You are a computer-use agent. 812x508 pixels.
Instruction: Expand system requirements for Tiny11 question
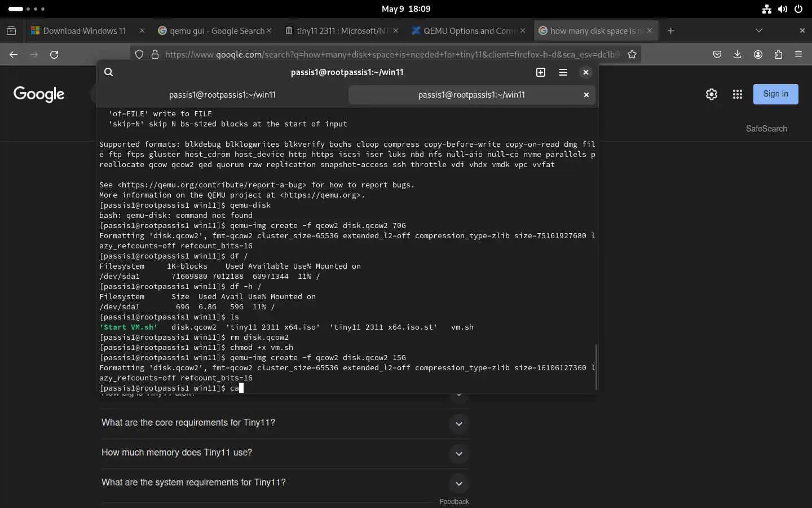click(285, 483)
